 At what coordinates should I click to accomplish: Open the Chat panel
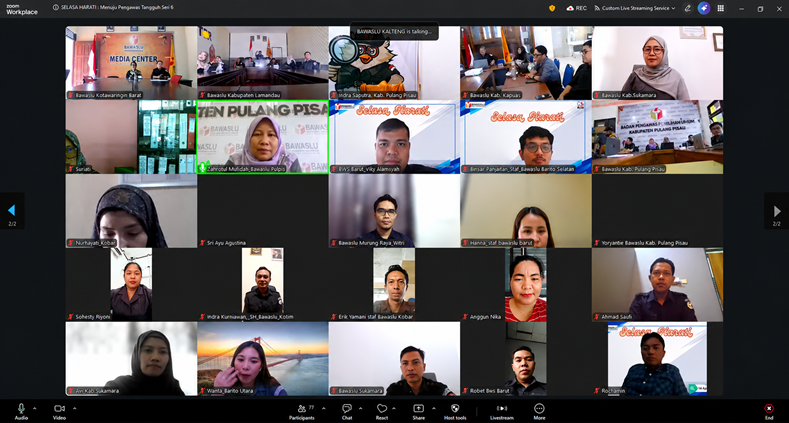click(x=347, y=411)
